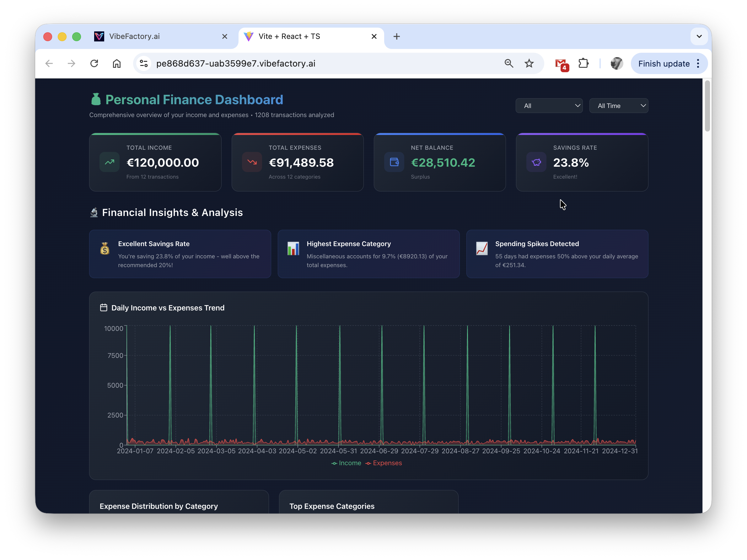Open a new browser tab

396,36
